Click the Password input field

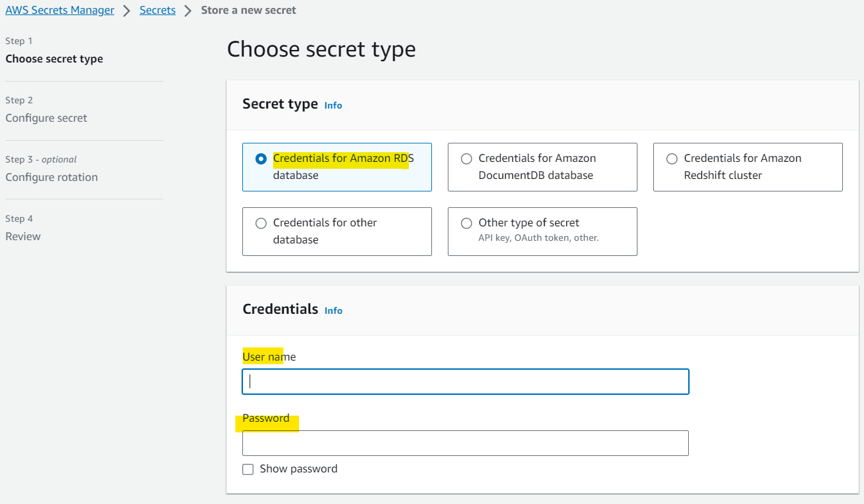[466, 443]
